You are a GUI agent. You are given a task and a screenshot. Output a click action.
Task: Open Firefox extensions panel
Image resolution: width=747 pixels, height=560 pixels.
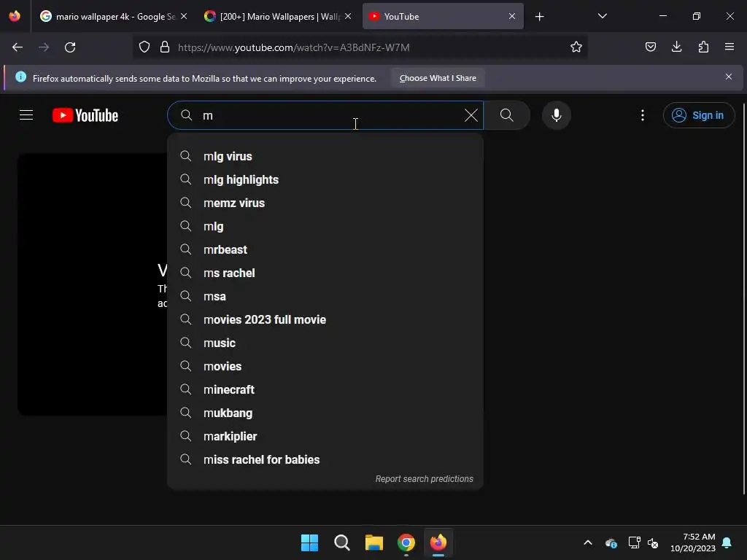pyautogui.click(x=703, y=47)
